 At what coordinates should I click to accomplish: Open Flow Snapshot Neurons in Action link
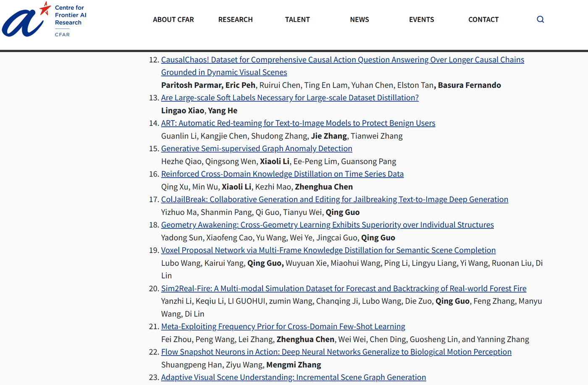pyautogui.click(x=336, y=352)
